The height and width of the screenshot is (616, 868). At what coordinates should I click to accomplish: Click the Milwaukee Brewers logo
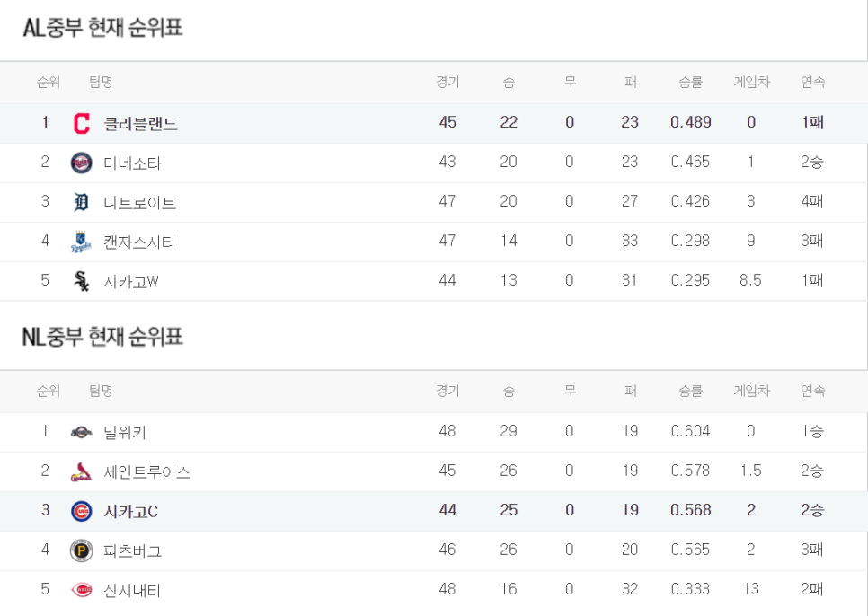pos(82,433)
